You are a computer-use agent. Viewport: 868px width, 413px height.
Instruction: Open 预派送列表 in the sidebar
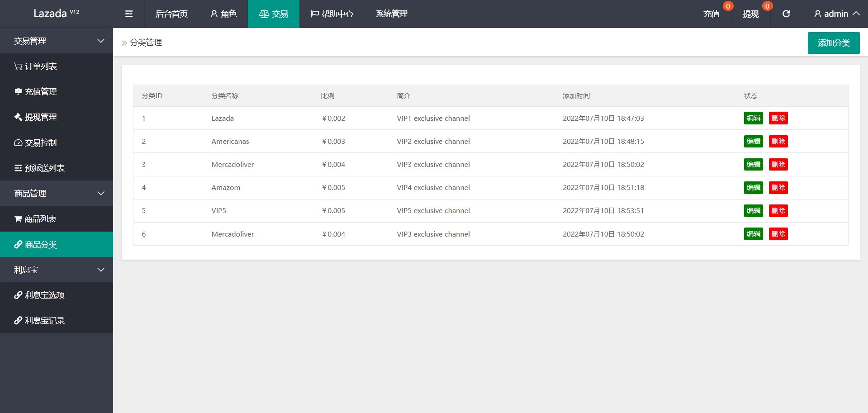[57, 168]
